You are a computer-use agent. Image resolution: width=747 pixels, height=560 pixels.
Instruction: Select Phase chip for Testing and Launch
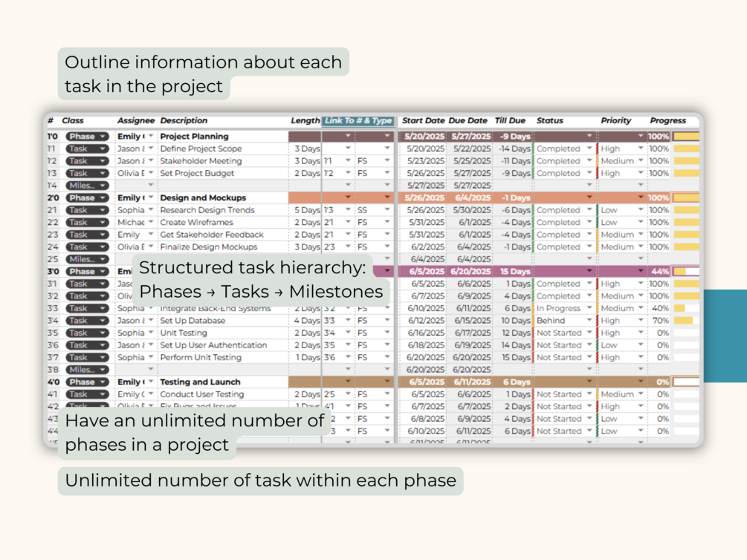click(x=87, y=382)
